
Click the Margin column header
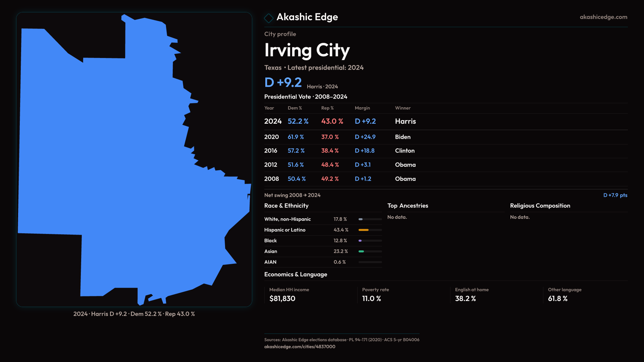362,108
